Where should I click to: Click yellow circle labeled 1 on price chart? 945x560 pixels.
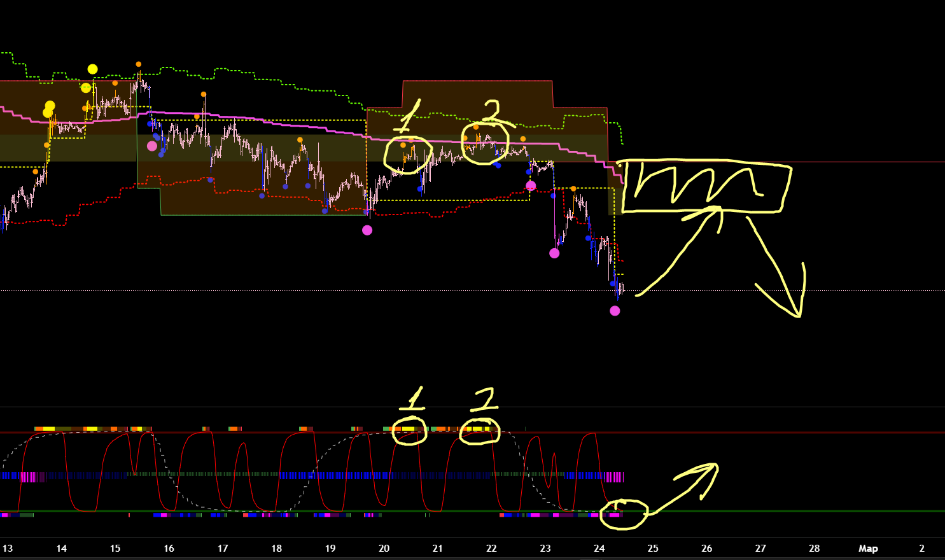pos(409,154)
